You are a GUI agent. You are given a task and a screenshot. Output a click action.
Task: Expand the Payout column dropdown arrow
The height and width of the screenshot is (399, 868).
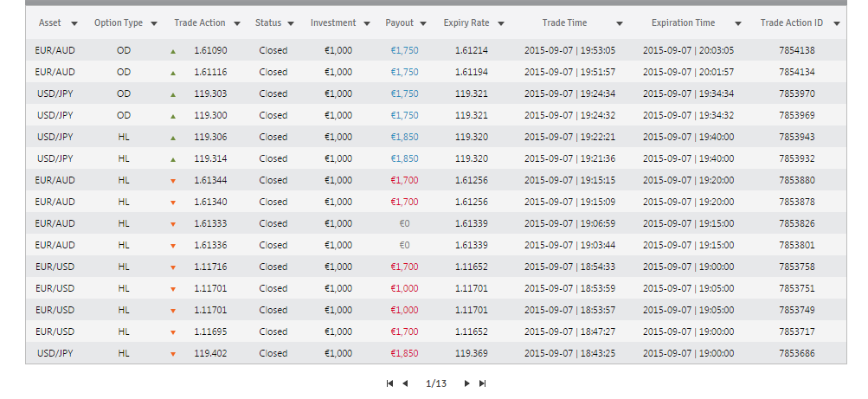[423, 23]
